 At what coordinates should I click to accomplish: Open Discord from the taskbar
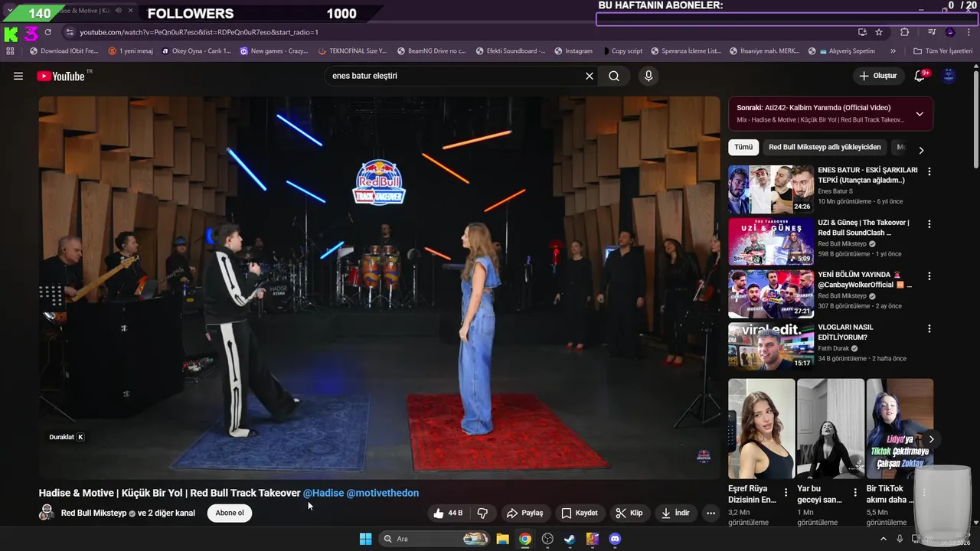[615, 539]
